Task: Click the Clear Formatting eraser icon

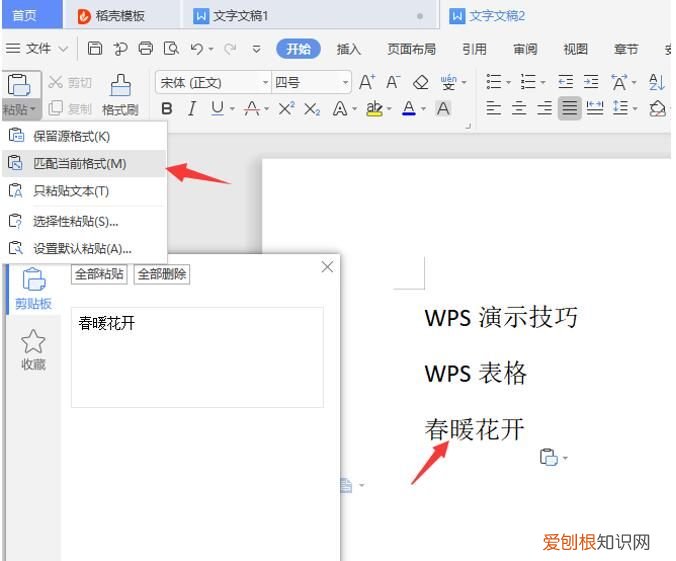Action: 421,82
